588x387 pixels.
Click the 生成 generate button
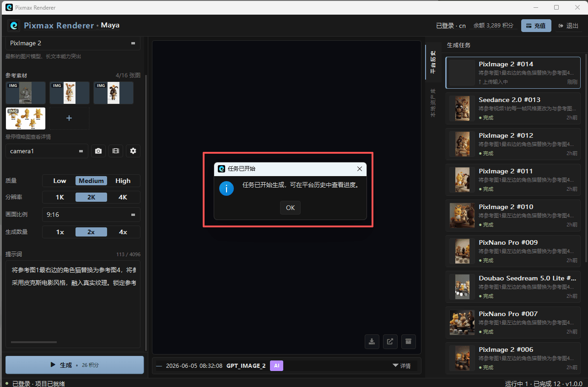pyautogui.click(x=75, y=365)
